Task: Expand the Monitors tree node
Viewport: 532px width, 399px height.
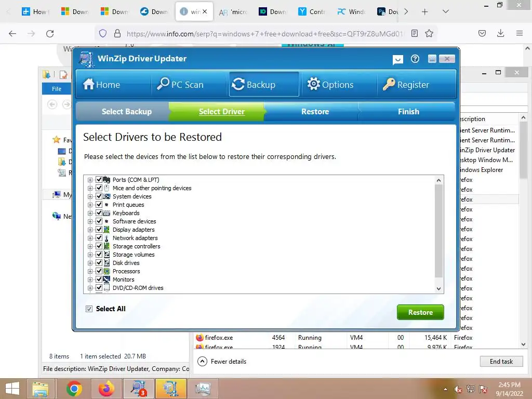Action: [x=90, y=280]
